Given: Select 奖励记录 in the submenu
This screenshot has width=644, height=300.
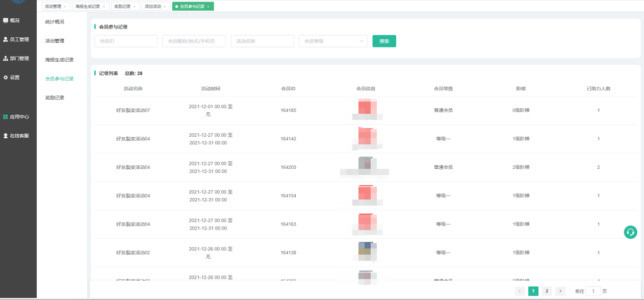Looking at the screenshot, I should tap(55, 97).
